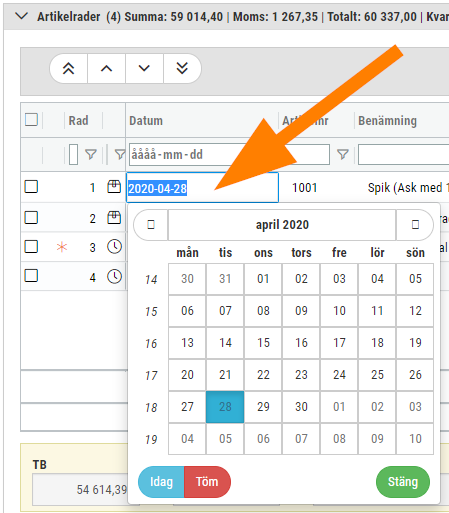Click the Idag button

coord(161,482)
